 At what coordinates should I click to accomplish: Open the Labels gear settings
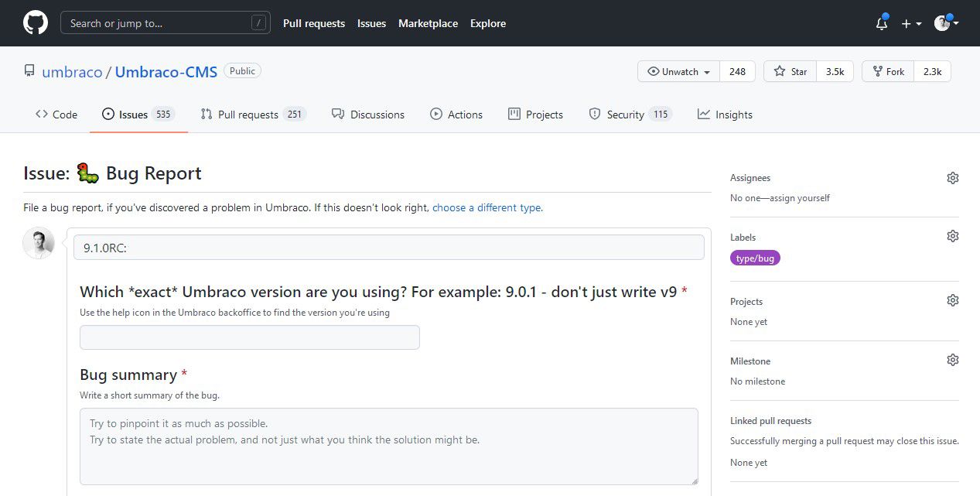[x=953, y=236]
